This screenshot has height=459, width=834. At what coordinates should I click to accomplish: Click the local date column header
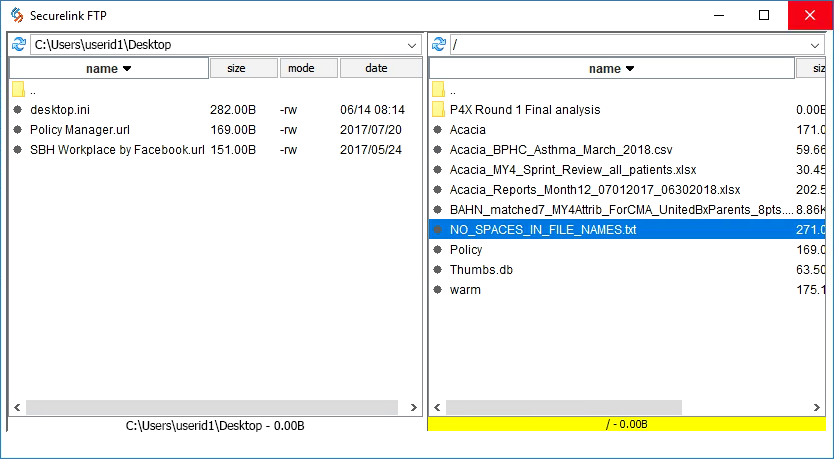[378, 69]
